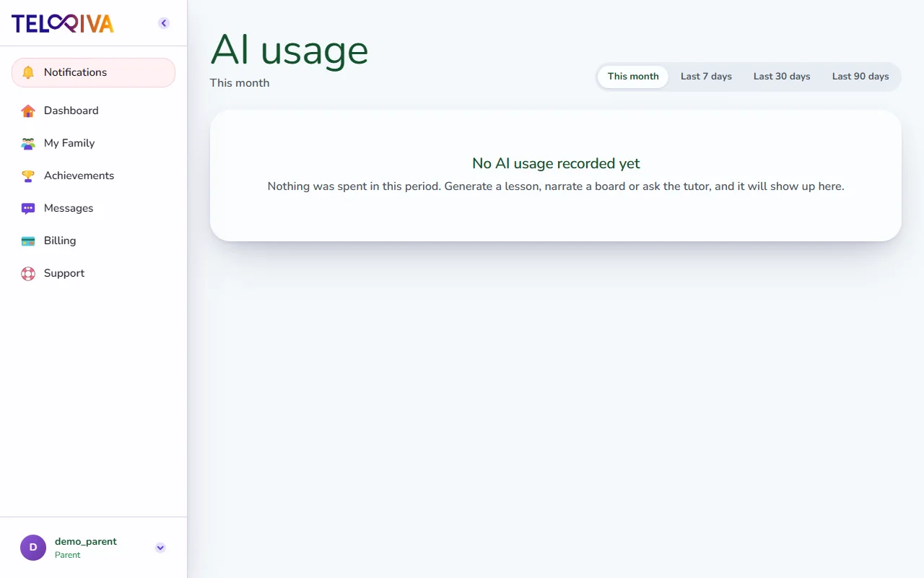Click the Messages chat bubble icon
The image size is (924, 578).
(28, 208)
